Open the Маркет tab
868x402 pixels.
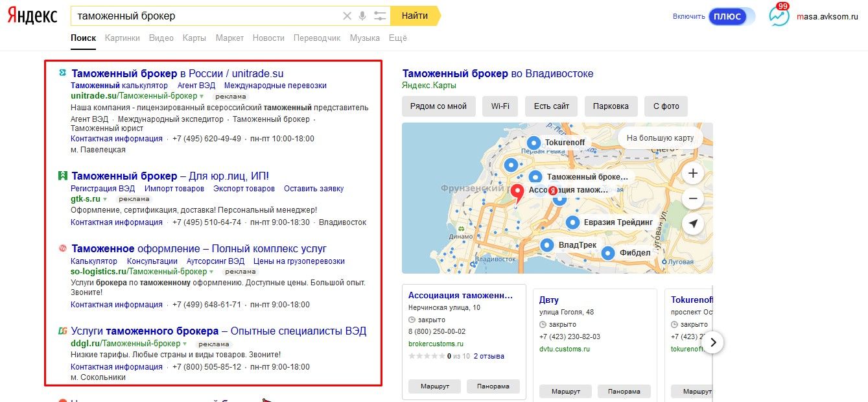pyautogui.click(x=229, y=38)
